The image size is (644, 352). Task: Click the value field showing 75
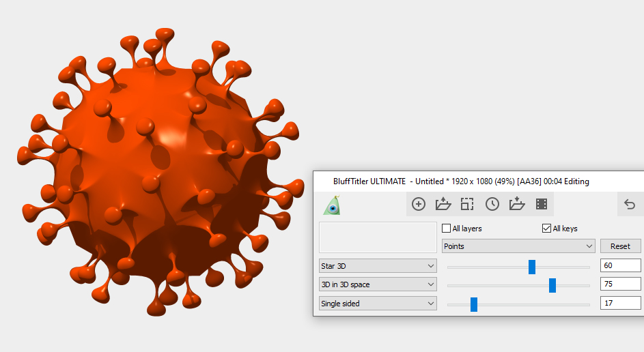(621, 284)
